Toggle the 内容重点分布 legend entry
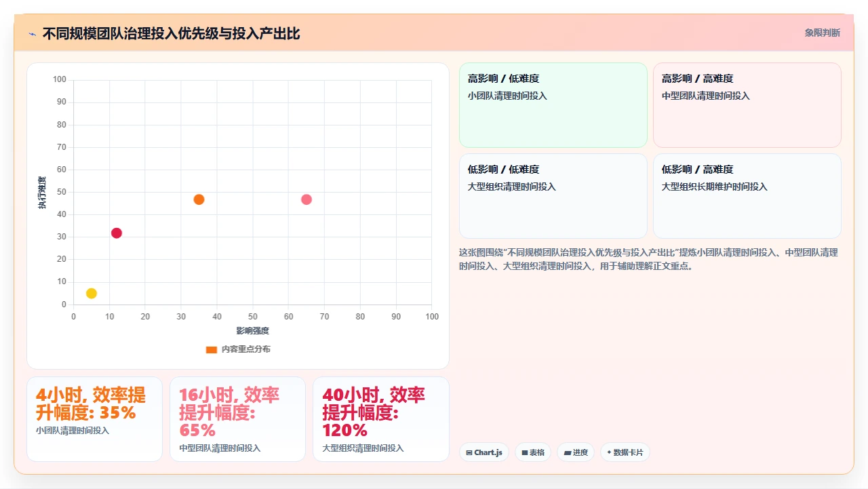 click(x=238, y=349)
